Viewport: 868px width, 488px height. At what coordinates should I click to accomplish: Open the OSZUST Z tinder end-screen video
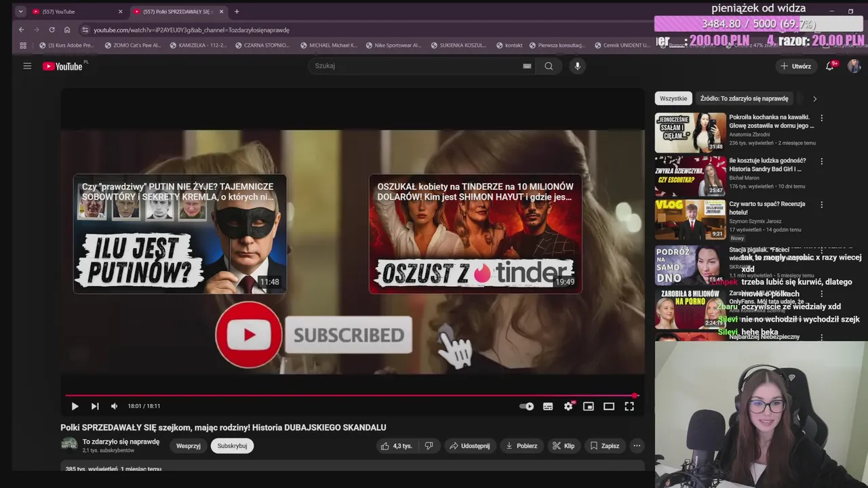(475, 234)
